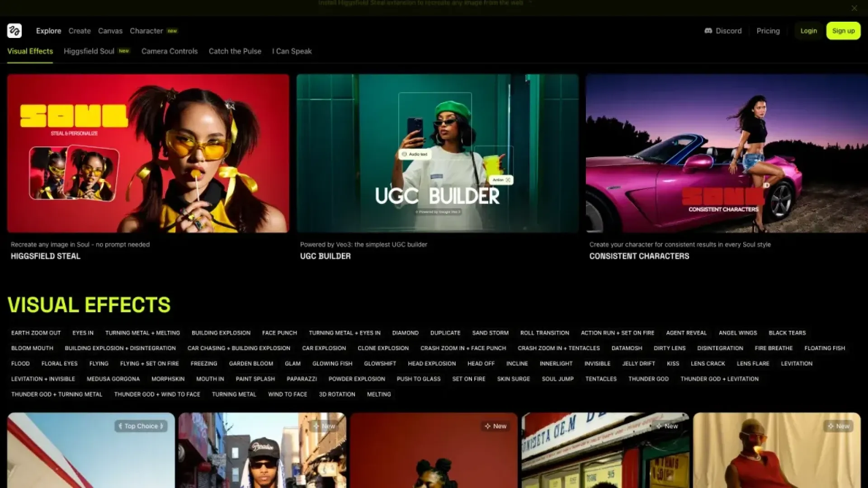Click the Higgsfield logo icon
The height and width of the screenshot is (488, 868).
14,31
